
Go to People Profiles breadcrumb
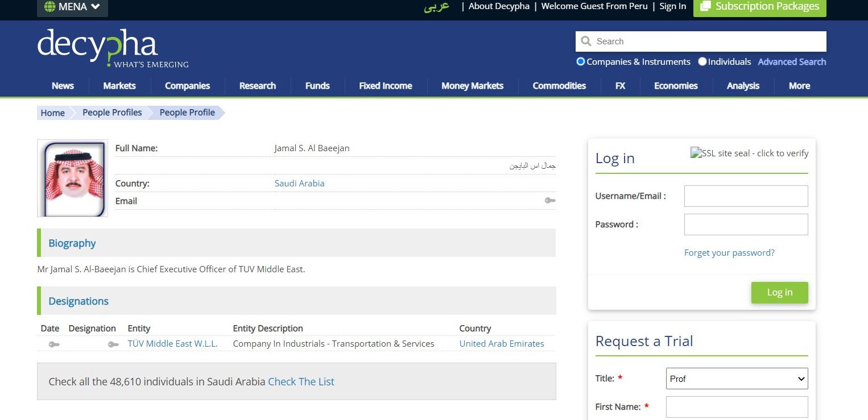[x=112, y=113]
